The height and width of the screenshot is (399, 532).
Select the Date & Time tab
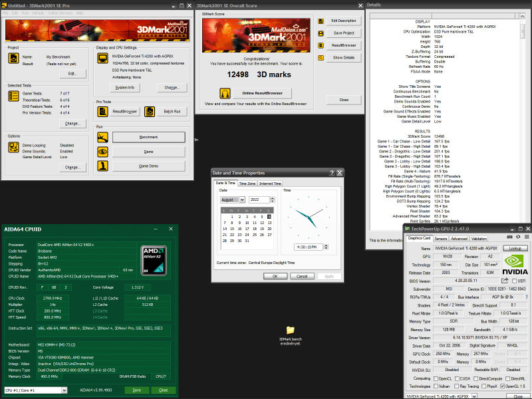pyautogui.click(x=225, y=183)
